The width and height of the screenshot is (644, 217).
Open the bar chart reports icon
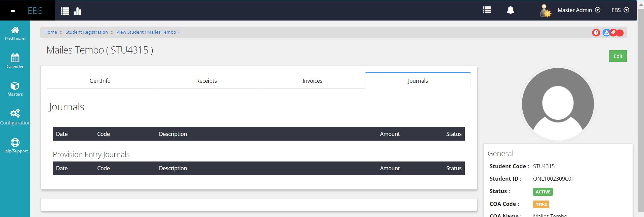click(78, 11)
